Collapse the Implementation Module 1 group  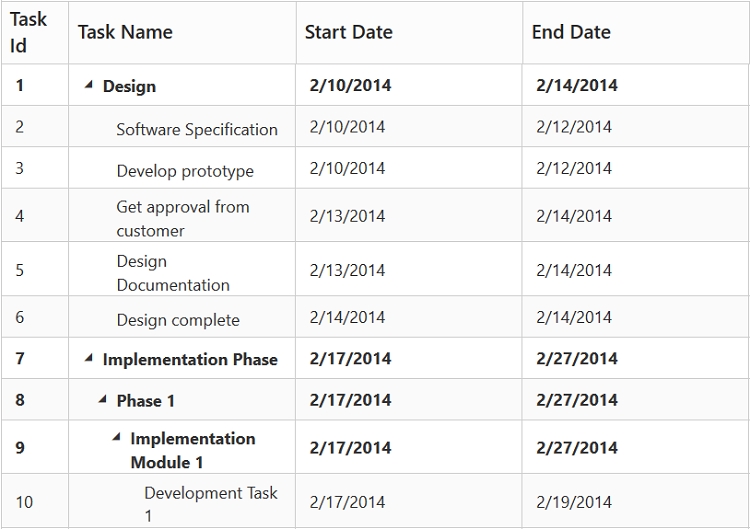(x=117, y=438)
